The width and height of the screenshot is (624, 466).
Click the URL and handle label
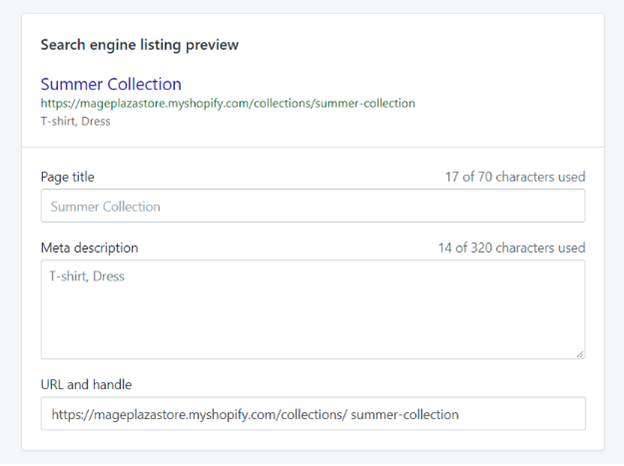pos(86,384)
